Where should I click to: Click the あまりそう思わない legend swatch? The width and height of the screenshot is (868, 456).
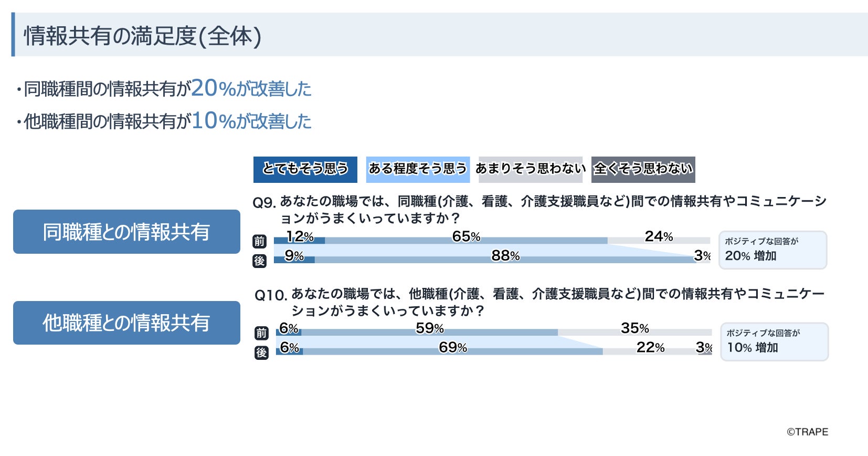(x=531, y=169)
